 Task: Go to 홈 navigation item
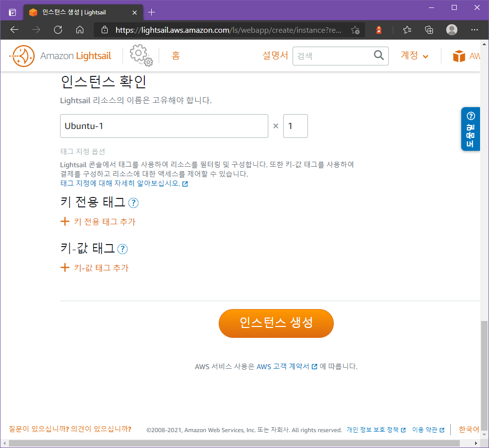176,56
